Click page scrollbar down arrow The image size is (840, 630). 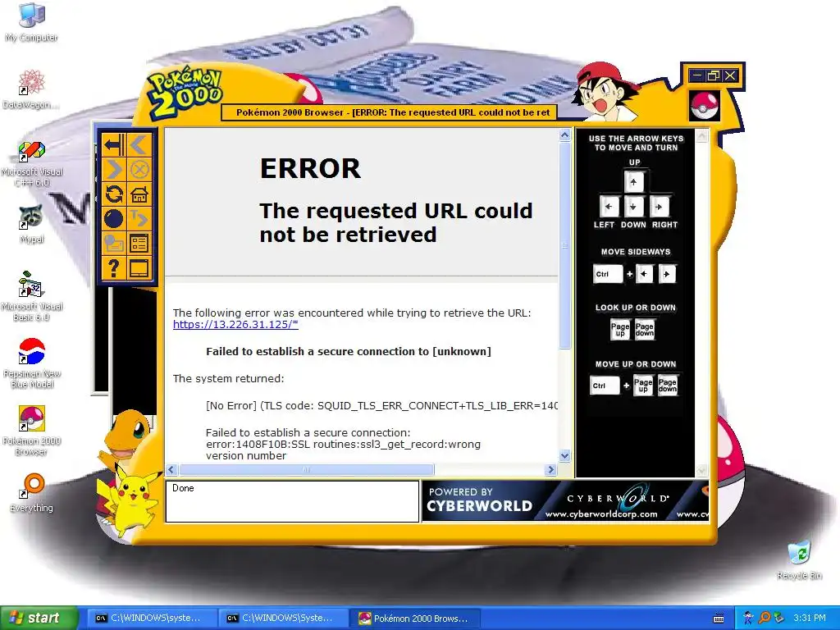pos(564,456)
